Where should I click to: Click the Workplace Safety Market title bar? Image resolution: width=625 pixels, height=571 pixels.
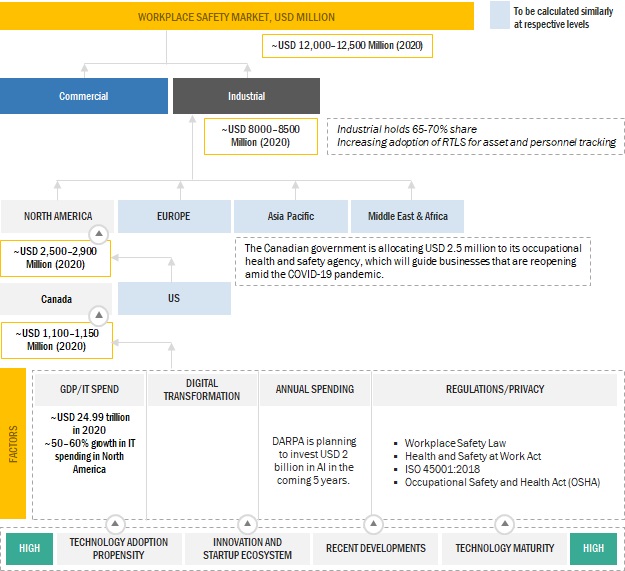pyautogui.click(x=237, y=17)
